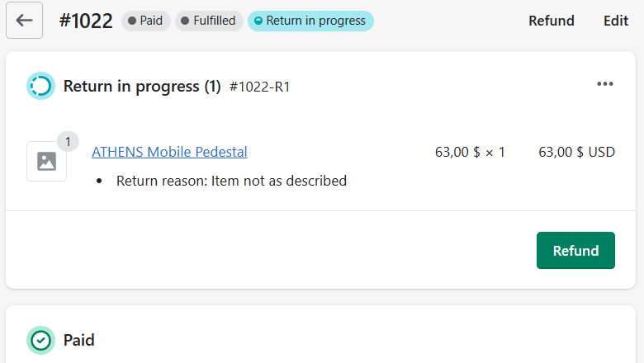Click the return ID #1022-R1
The width and height of the screenshot is (644, 363).
pyautogui.click(x=259, y=87)
